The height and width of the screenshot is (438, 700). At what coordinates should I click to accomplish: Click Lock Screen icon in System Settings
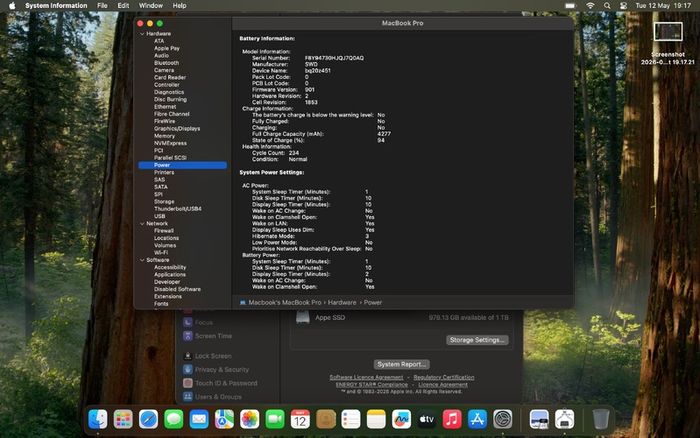[188, 356]
